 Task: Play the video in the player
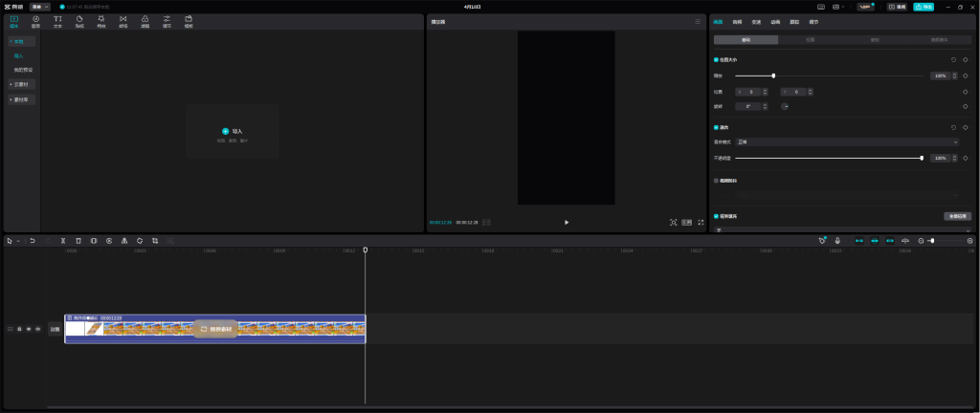(567, 222)
